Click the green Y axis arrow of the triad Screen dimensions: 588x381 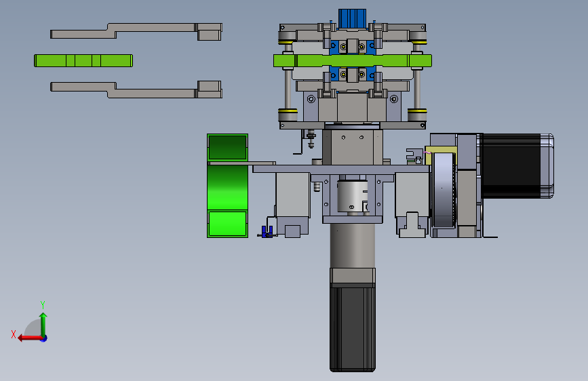43,325
